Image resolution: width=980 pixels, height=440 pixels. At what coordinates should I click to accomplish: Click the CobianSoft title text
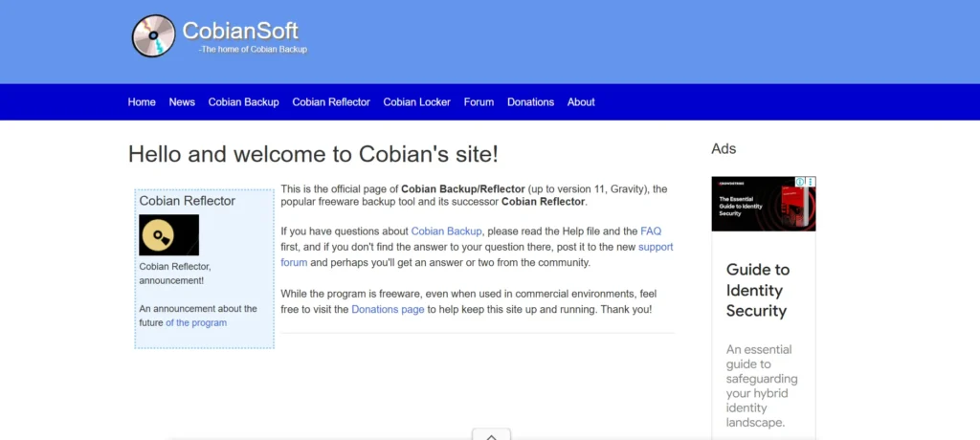pyautogui.click(x=240, y=31)
